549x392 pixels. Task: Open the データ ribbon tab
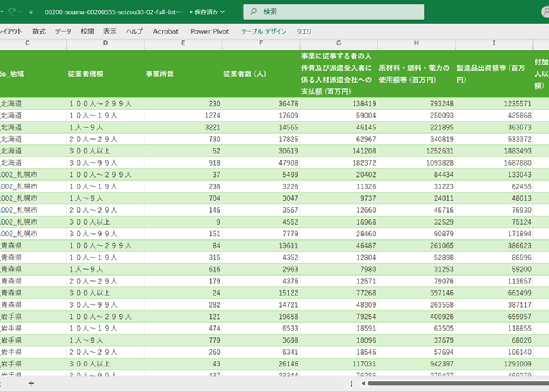point(63,31)
